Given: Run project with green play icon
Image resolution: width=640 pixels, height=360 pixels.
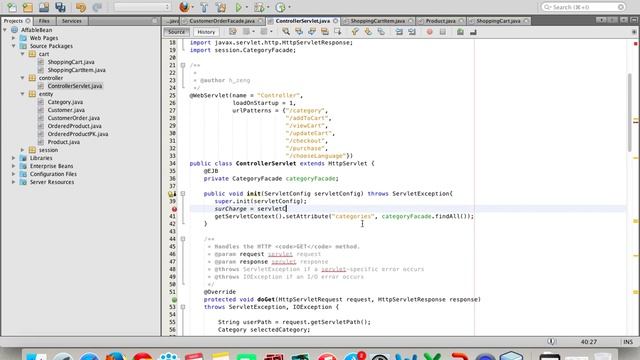Looking at the screenshot, I should click(x=239, y=7).
